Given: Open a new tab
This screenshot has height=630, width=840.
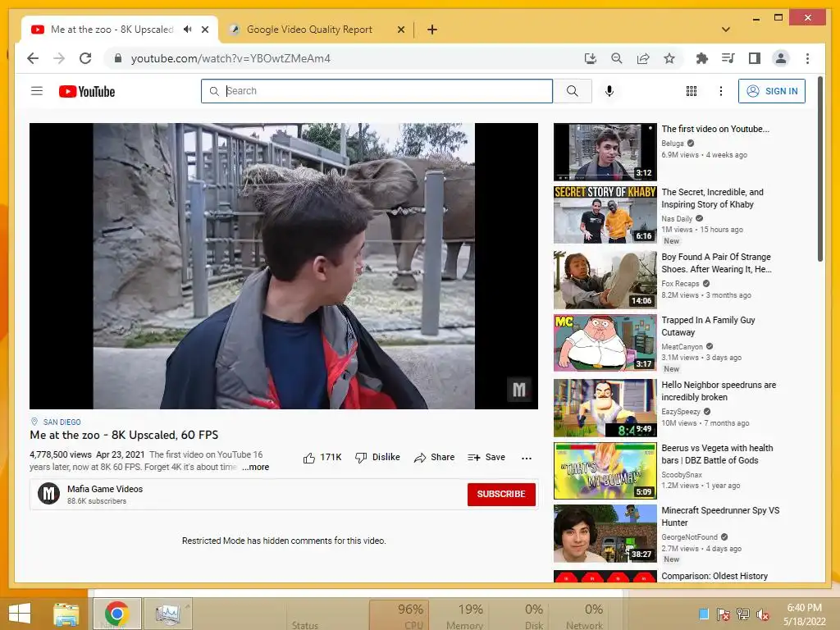Looking at the screenshot, I should (x=432, y=30).
